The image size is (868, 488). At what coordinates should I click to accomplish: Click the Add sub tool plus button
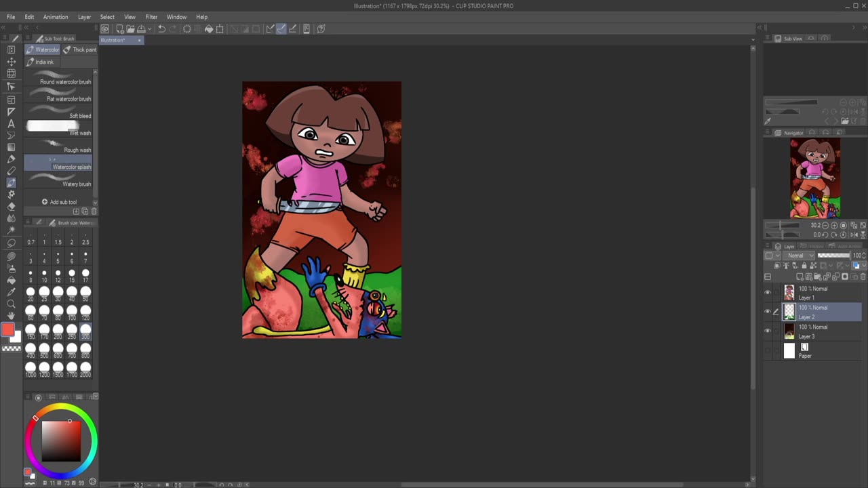coord(60,202)
